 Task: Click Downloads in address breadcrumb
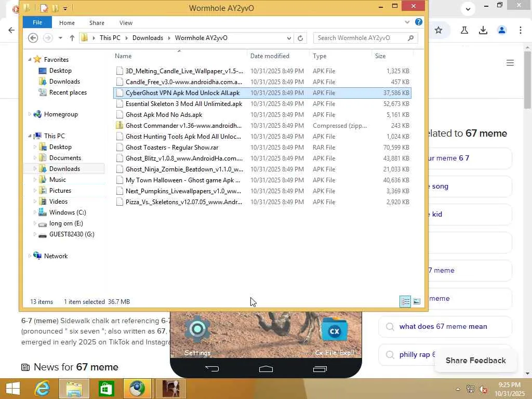tap(148, 38)
